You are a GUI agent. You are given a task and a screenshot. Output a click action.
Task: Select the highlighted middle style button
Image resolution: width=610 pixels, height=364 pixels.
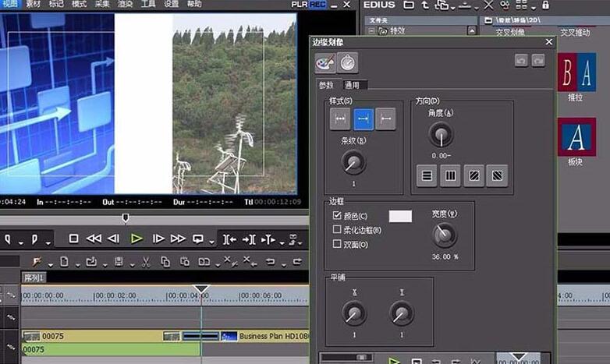tap(363, 118)
